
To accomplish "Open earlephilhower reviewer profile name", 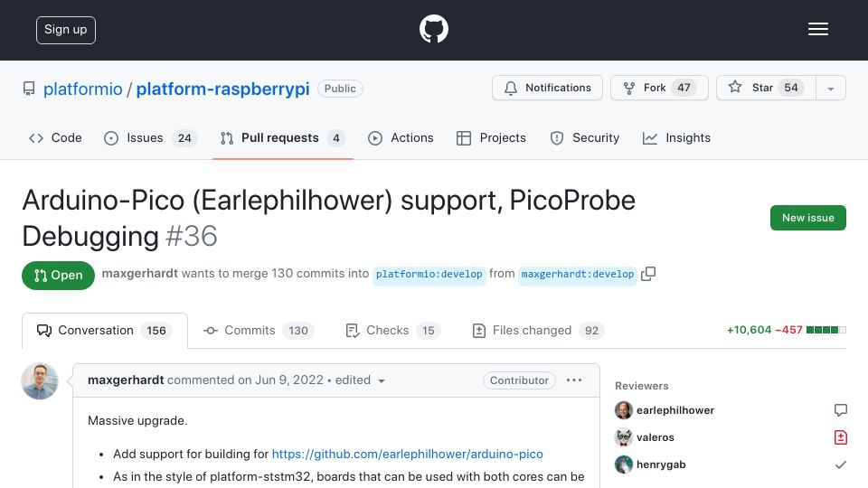I will (x=675, y=410).
